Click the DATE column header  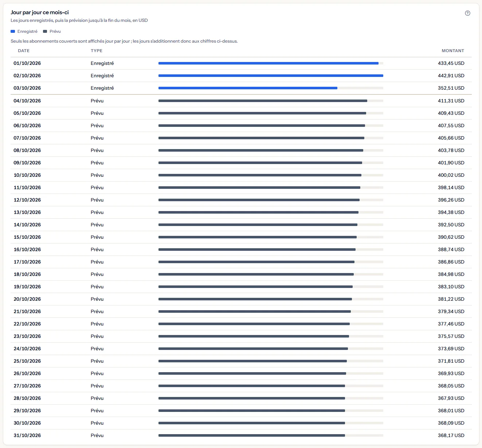(24, 51)
